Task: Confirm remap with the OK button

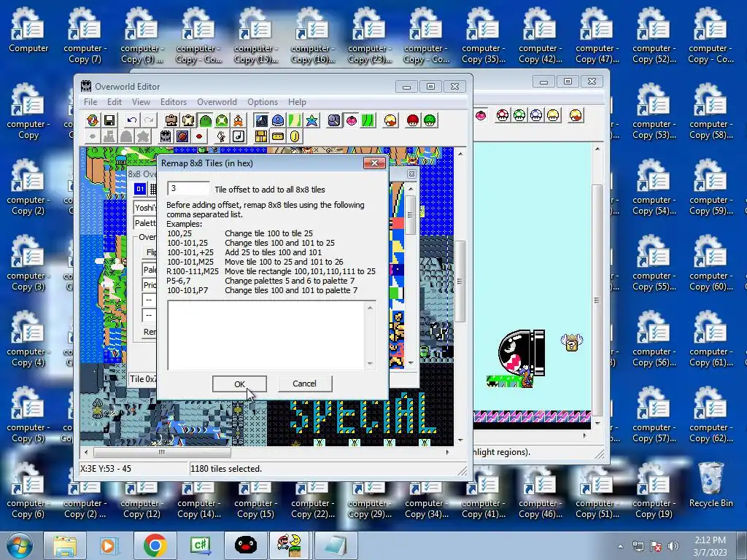Action: 239,384
